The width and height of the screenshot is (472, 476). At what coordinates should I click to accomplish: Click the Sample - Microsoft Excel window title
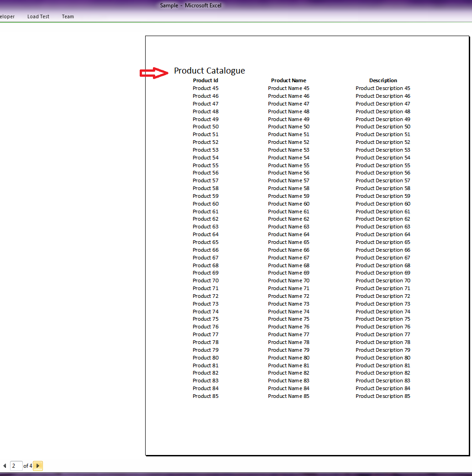click(190, 5)
